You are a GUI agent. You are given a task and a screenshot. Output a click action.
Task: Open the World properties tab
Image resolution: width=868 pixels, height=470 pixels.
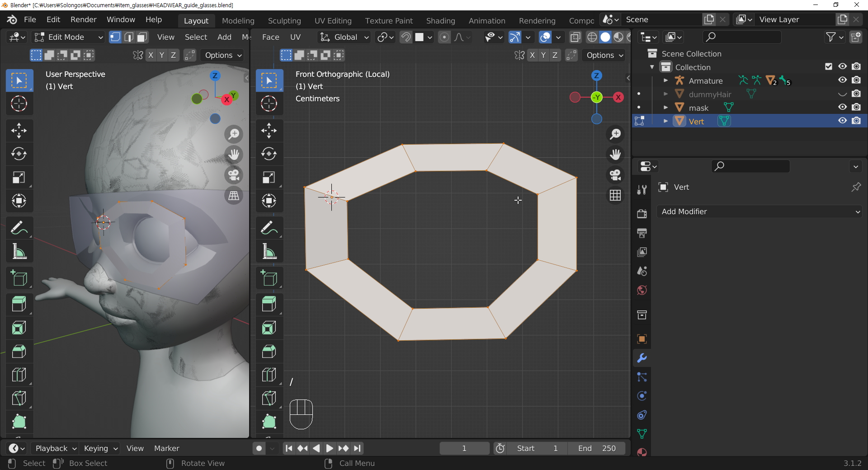[642, 290]
